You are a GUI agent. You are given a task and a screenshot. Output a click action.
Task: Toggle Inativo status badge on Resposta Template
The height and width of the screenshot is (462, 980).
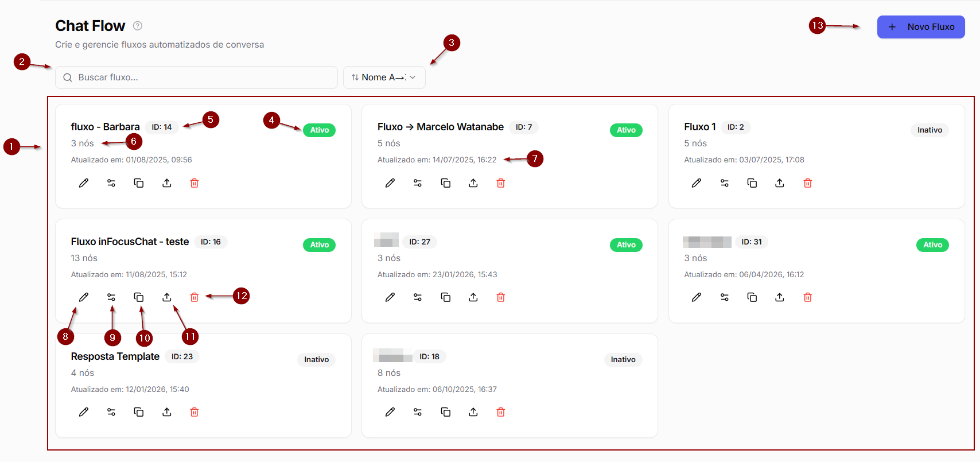coord(317,360)
